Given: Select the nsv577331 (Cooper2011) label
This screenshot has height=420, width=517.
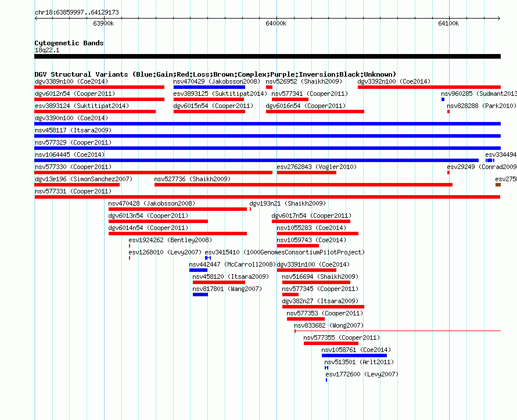Looking at the screenshot, I should (73, 191).
